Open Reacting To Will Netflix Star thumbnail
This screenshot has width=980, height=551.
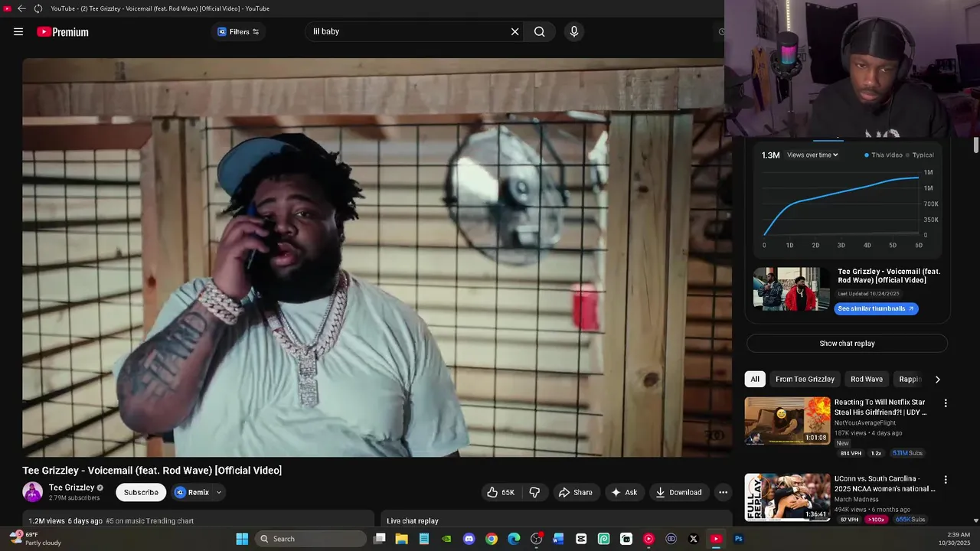[787, 421]
